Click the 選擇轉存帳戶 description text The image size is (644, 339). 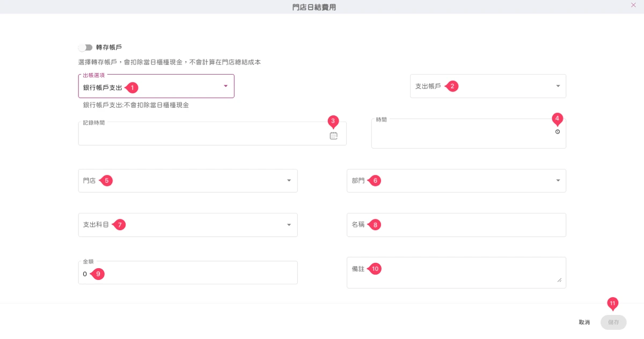point(170,62)
